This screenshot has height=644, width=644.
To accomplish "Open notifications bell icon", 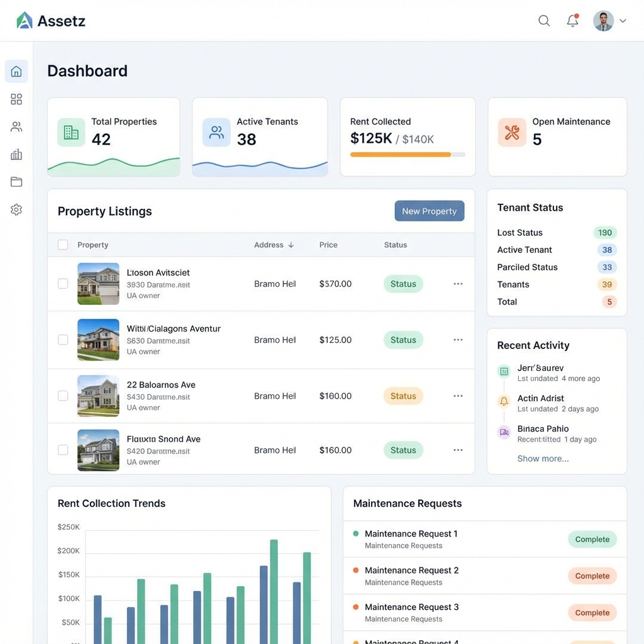I will (x=572, y=21).
